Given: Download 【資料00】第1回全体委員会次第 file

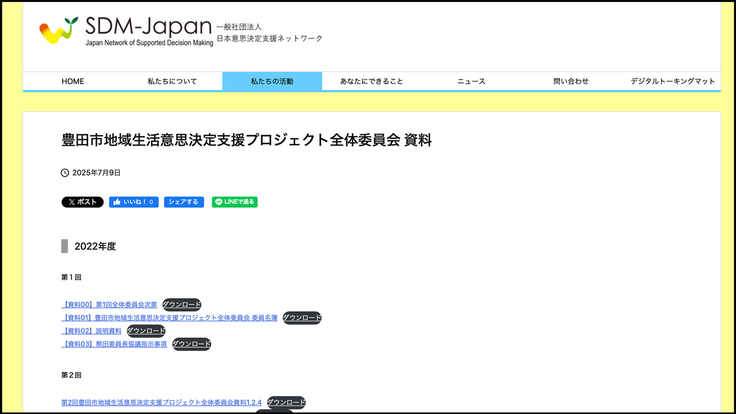Looking at the screenshot, I should pos(182,304).
